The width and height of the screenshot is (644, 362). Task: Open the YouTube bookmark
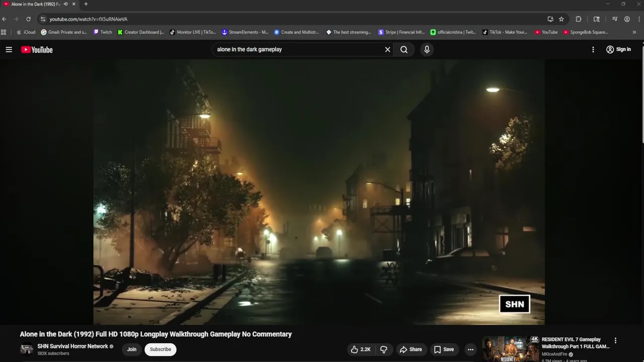pos(546,32)
